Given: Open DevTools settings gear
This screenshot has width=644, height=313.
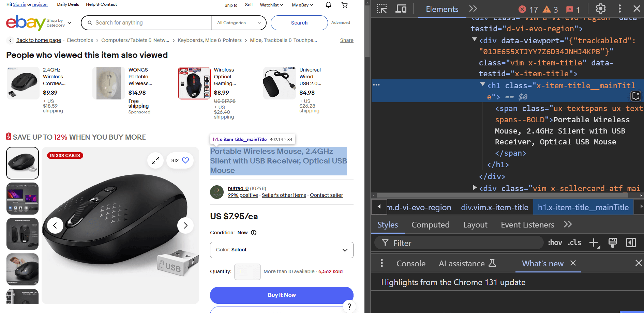Looking at the screenshot, I should 601,9.
